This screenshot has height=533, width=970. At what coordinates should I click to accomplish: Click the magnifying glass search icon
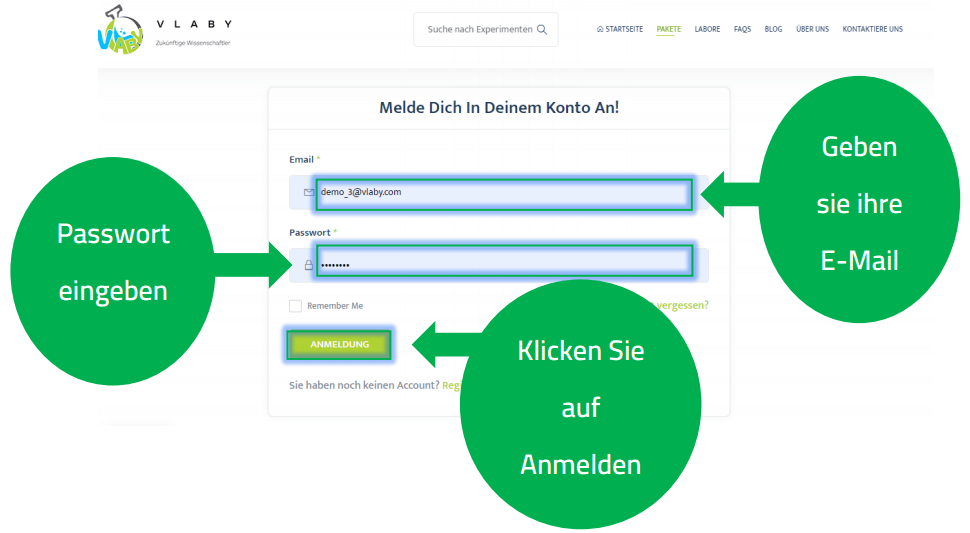click(542, 30)
